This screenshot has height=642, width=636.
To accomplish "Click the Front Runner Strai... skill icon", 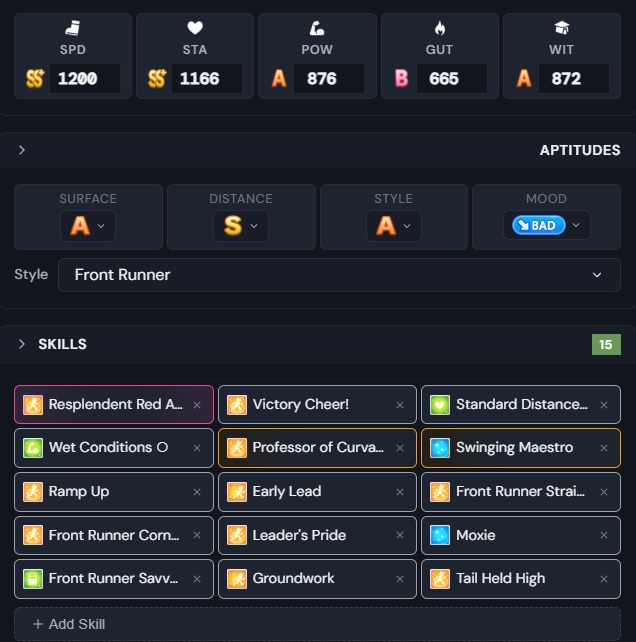I will (x=440, y=492).
